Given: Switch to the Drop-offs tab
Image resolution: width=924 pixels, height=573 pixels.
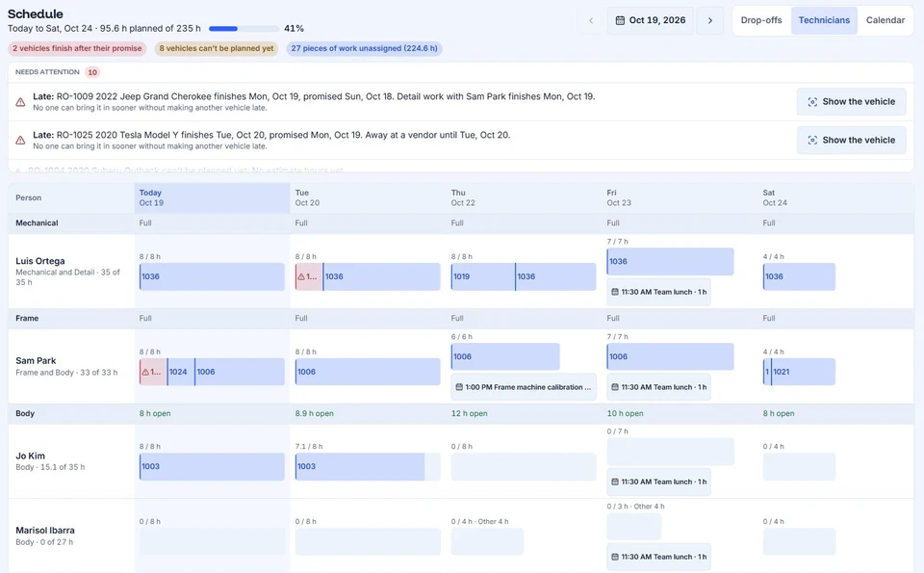Looking at the screenshot, I should click(x=761, y=20).
